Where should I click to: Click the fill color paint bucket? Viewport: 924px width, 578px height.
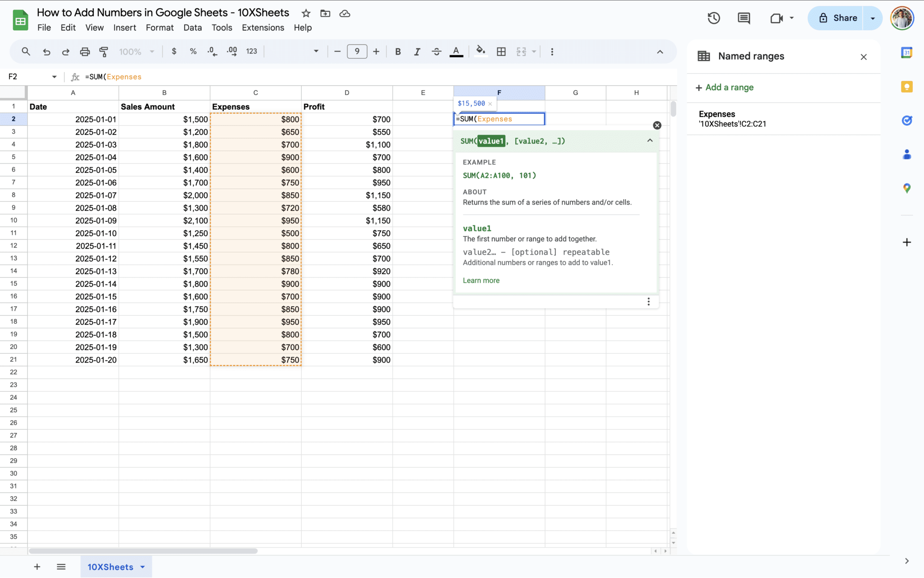coord(480,51)
